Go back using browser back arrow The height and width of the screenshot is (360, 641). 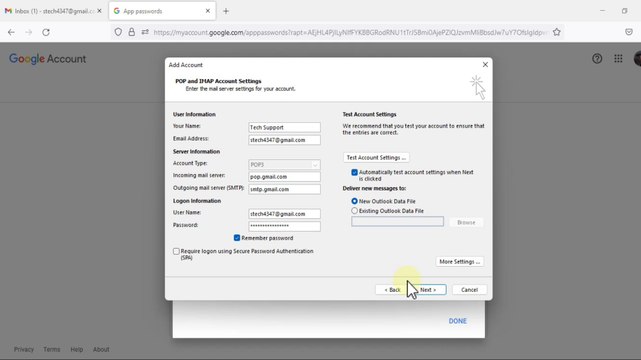[11, 32]
